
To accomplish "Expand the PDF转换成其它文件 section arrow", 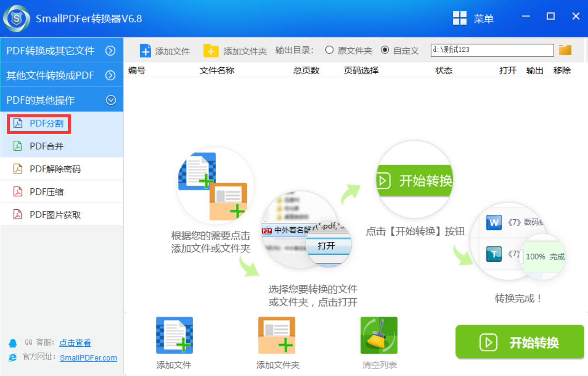I will pos(110,51).
